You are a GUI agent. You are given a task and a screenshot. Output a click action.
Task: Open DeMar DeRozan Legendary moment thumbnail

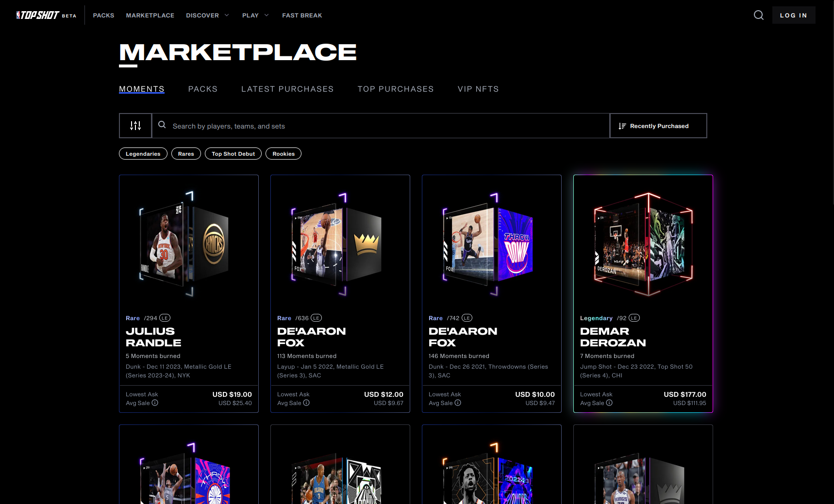pyautogui.click(x=643, y=244)
